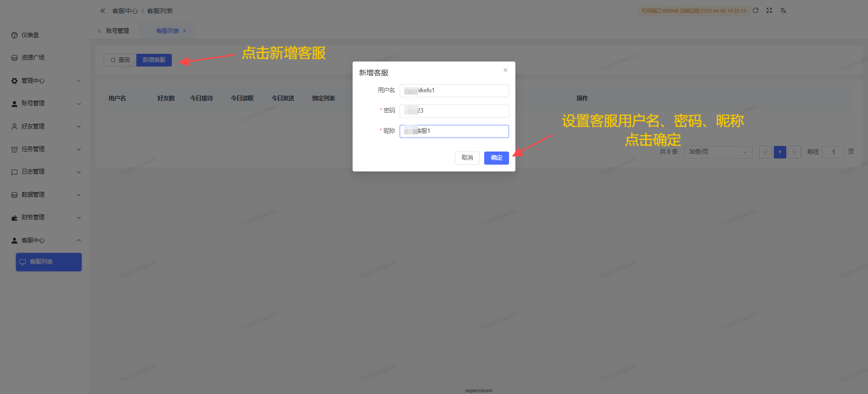Screen dimensions: 868x394
Task: Click the 操作 column header
Action: [582, 98]
